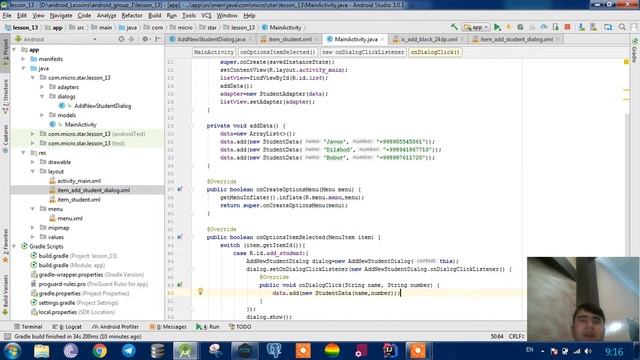
Task: Toggle the Android Profiler tool window
Action: point(116,327)
